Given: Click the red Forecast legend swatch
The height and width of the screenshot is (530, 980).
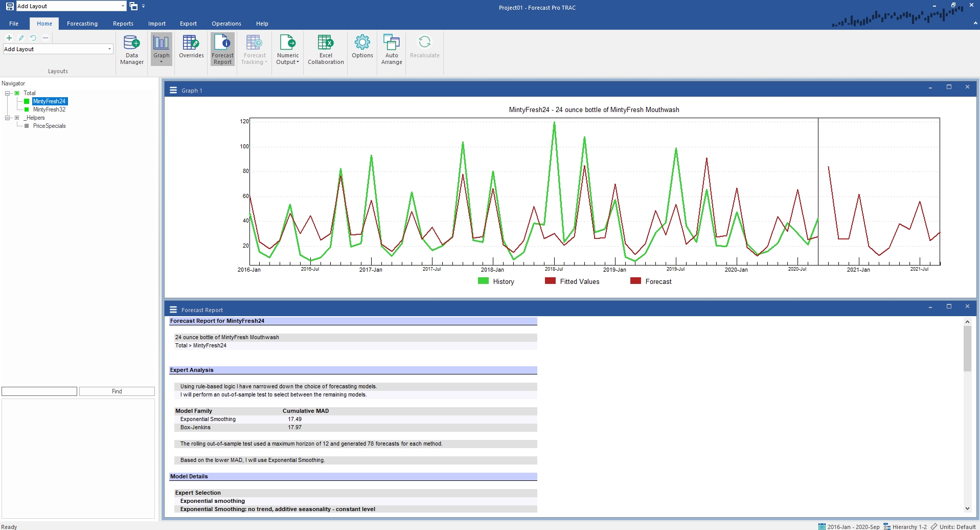Looking at the screenshot, I should 635,281.
